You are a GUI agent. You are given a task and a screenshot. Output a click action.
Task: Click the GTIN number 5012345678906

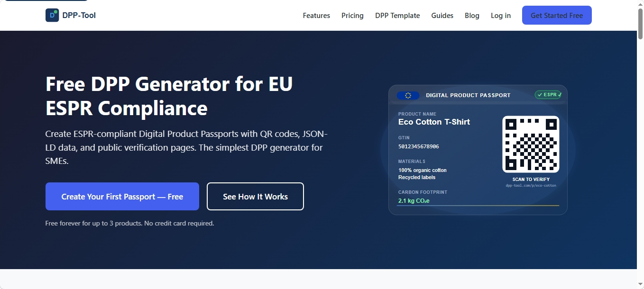(x=419, y=146)
